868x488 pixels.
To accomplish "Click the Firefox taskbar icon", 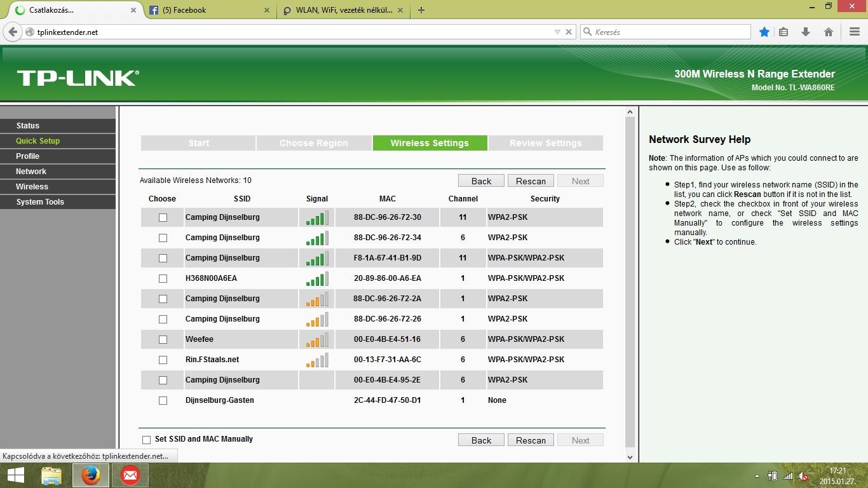I will coord(90,475).
